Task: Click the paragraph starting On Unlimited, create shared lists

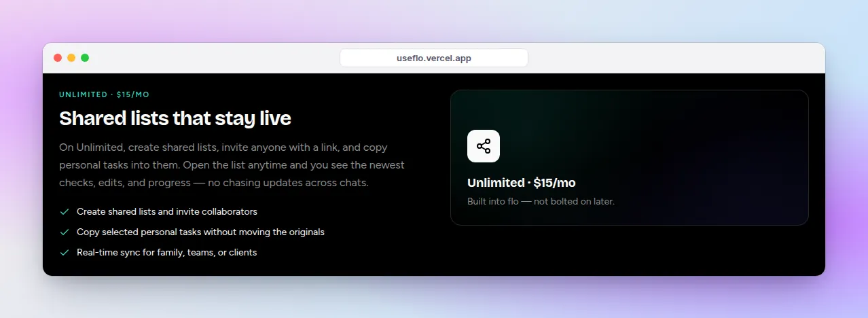Action: click(232, 165)
